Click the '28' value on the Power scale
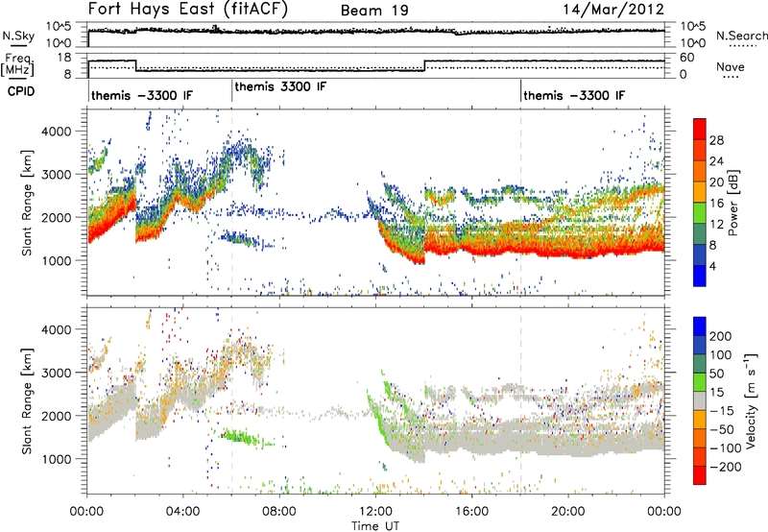768x532 pixels. click(716, 140)
